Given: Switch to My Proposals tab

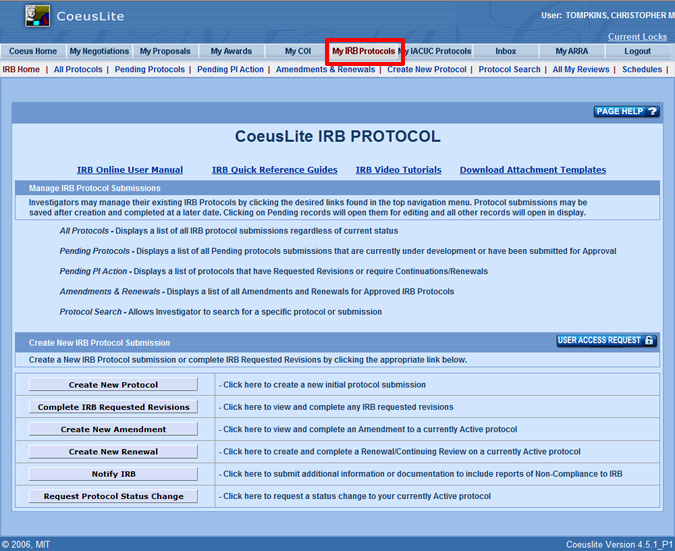Looking at the screenshot, I should click(x=165, y=51).
